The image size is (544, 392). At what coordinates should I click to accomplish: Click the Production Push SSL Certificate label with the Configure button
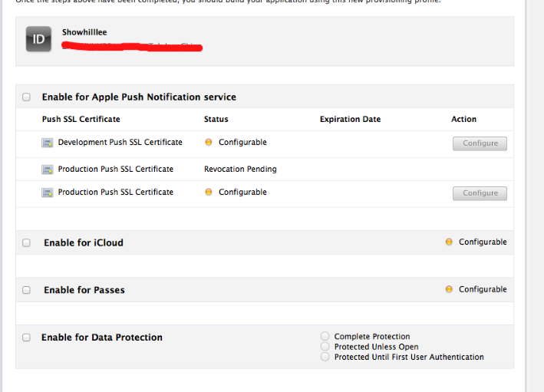(116, 192)
